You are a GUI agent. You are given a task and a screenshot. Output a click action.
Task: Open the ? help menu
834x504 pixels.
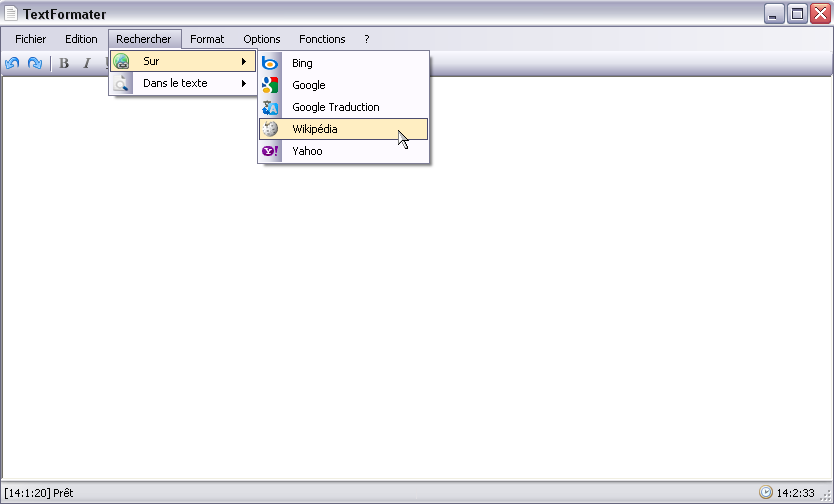click(366, 39)
